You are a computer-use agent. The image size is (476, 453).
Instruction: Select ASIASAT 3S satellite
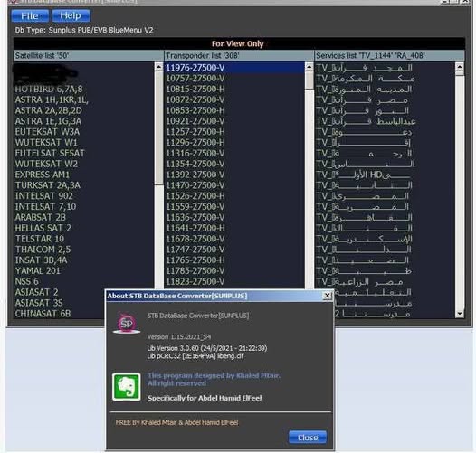60,303
